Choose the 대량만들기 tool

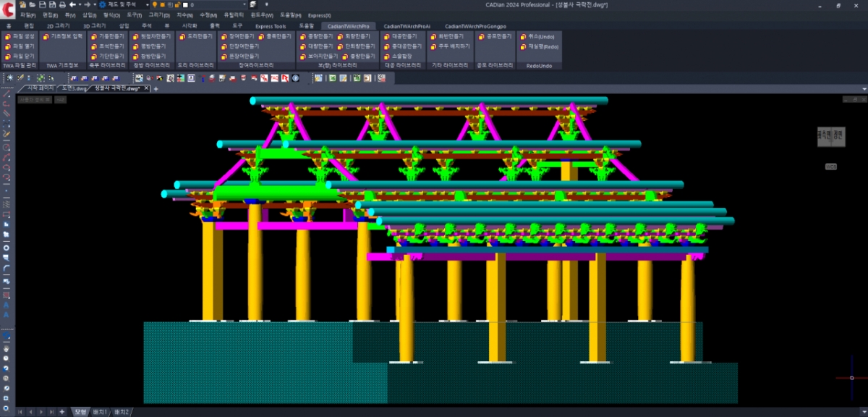pyautogui.click(x=317, y=46)
